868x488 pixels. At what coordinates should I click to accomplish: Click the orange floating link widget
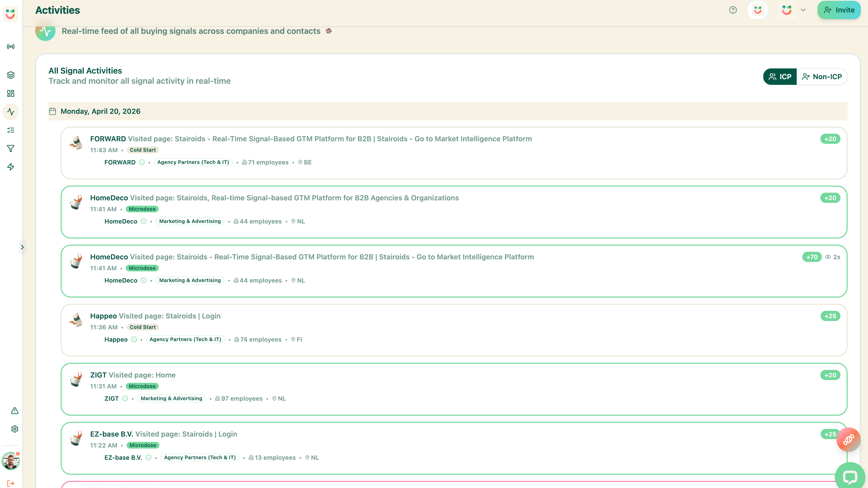[848, 439]
